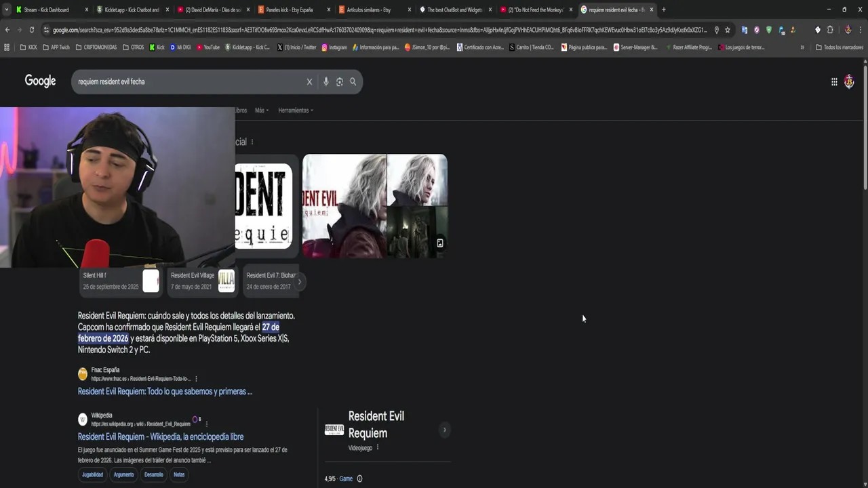Switch to The best ChatBot and Widgets tab
The width and height of the screenshot is (868, 488).
454,9
